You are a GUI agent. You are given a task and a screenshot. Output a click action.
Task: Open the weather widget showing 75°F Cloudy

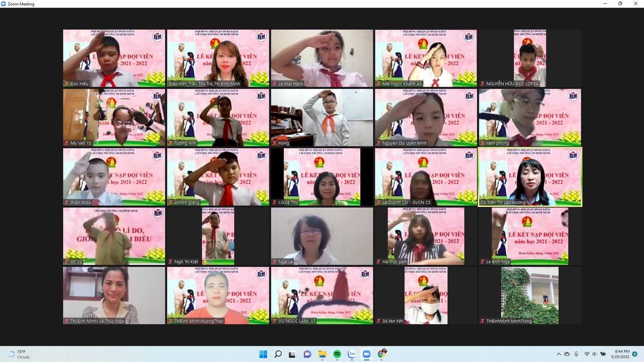[18, 354]
